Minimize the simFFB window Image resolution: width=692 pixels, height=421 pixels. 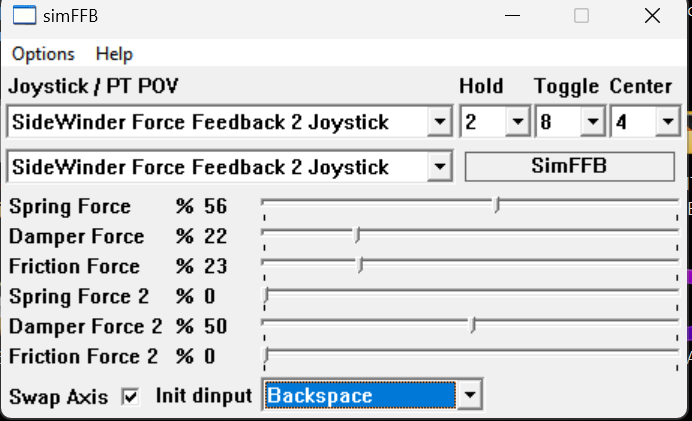pos(512,16)
